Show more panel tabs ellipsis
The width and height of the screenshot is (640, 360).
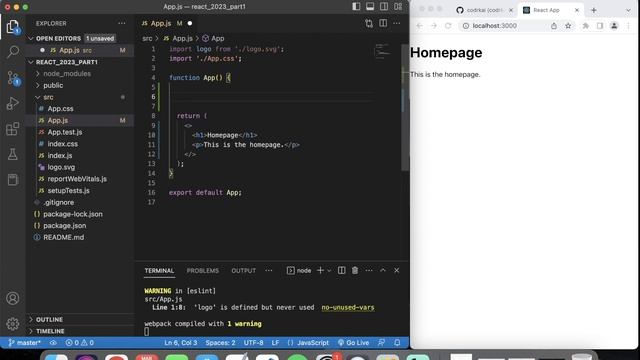click(x=269, y=270)
